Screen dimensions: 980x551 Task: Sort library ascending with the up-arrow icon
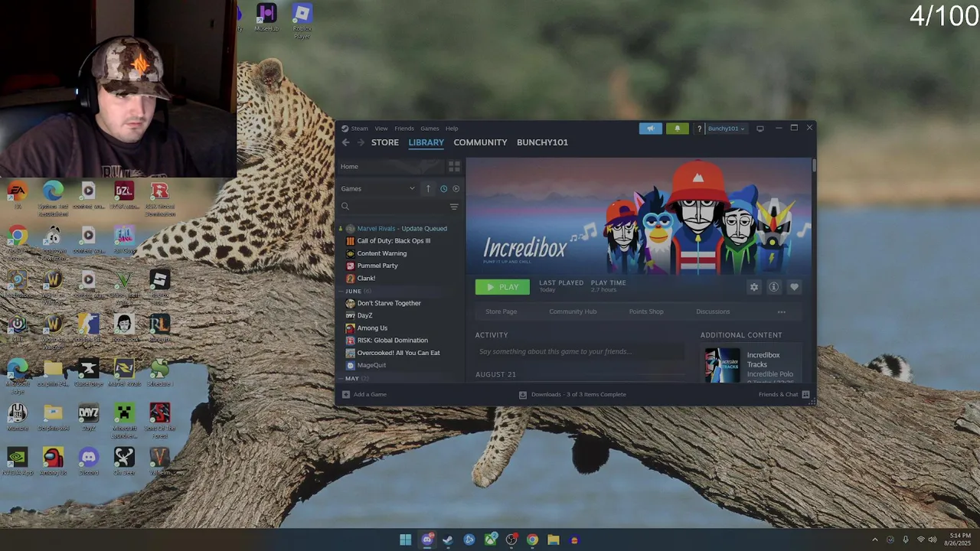pos(428,188)
